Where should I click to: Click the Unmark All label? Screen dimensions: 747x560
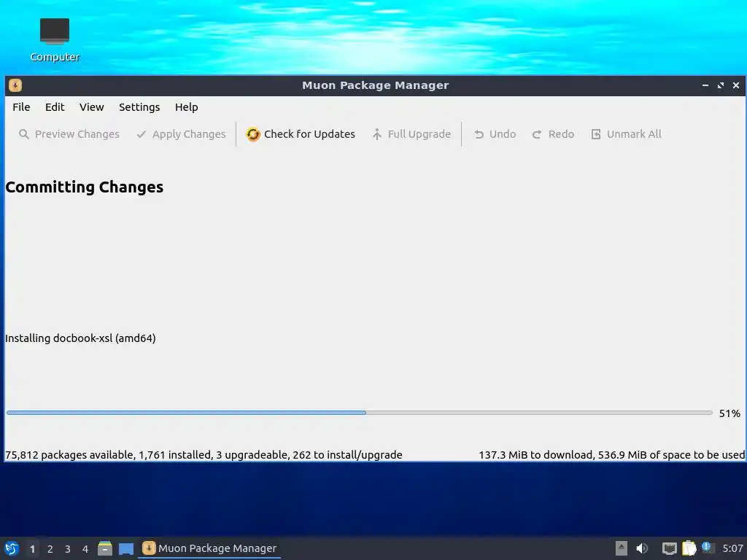pyautogui.click(x=634, y=134)
